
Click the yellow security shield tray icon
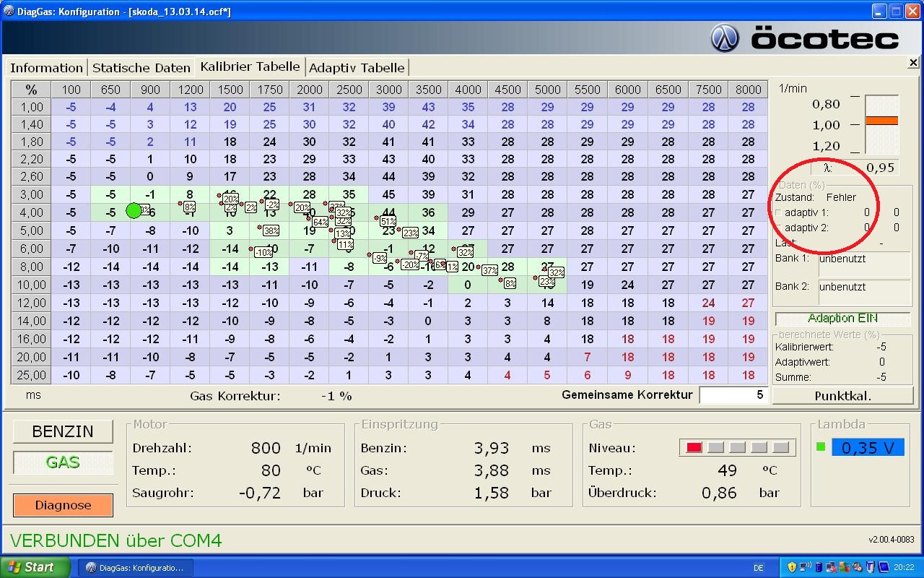click(792, 567)
